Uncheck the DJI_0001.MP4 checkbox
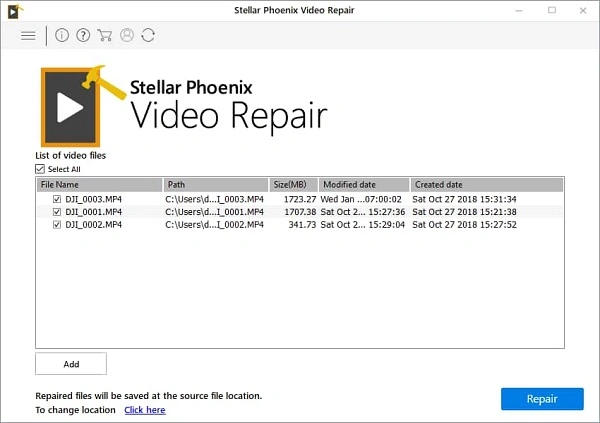The image size is (600, 423). 57,212
